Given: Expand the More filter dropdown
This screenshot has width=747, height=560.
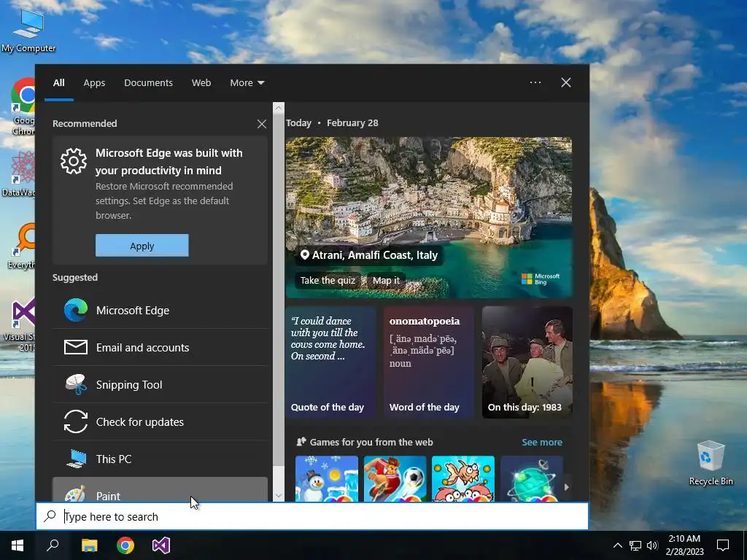Looking at the screenshot, I should 247,83.
